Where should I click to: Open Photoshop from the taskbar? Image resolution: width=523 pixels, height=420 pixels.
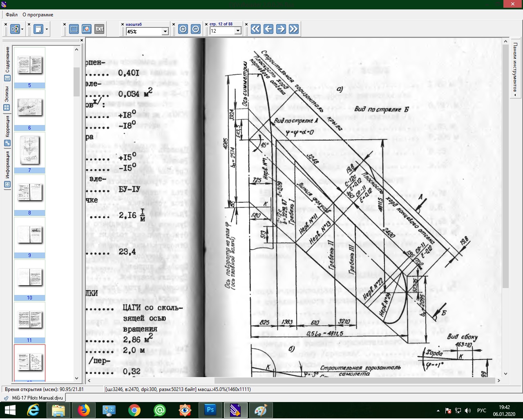pos(210,410)
